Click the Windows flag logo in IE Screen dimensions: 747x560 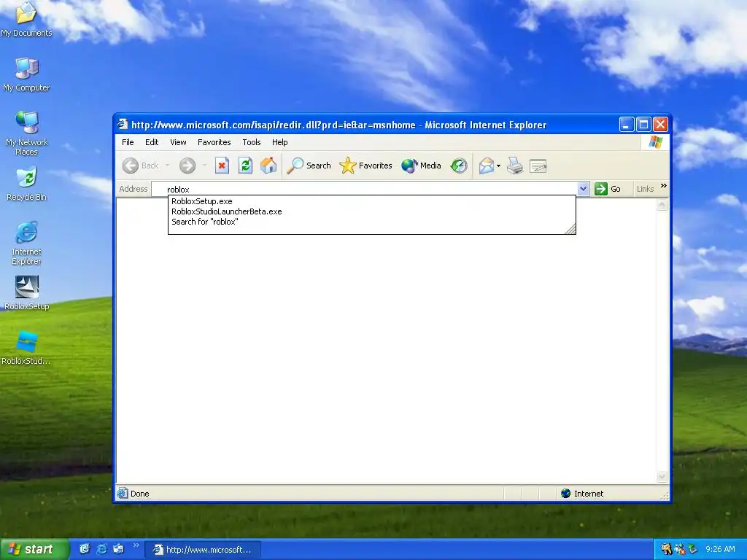tap(656, 142)
